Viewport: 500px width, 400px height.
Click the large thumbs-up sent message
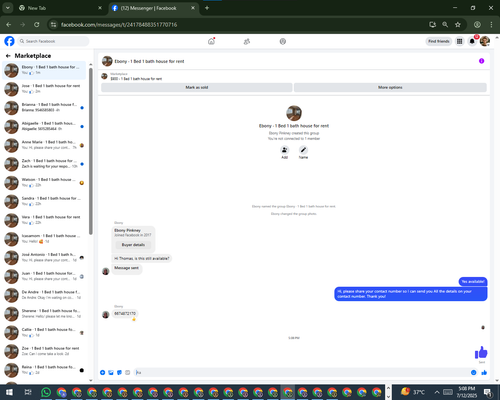(481, 352)
